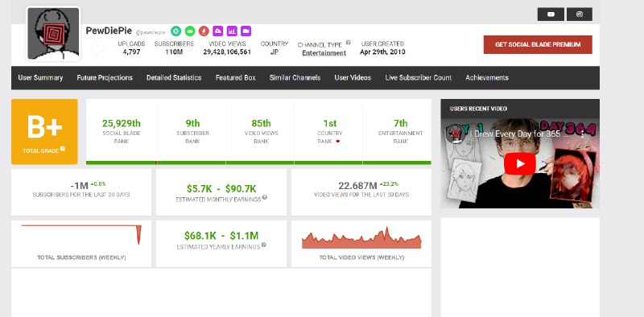Screen dimensions: 644x317
Task: Click the +23.2% video views change indicator
Action: (389, 184)
